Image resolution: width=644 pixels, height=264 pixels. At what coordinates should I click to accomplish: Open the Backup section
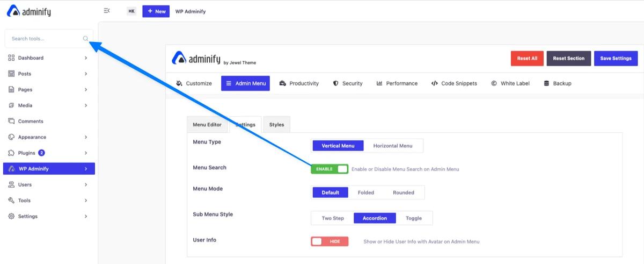557,83
